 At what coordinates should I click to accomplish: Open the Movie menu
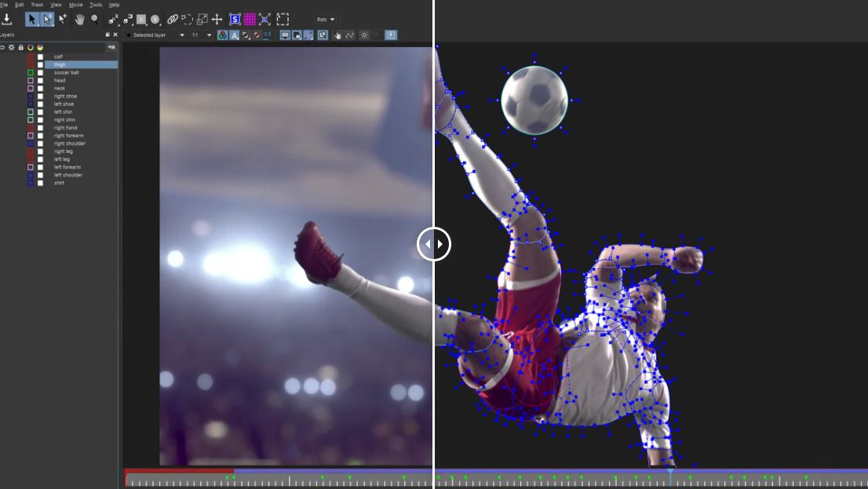tap(75, 5)
